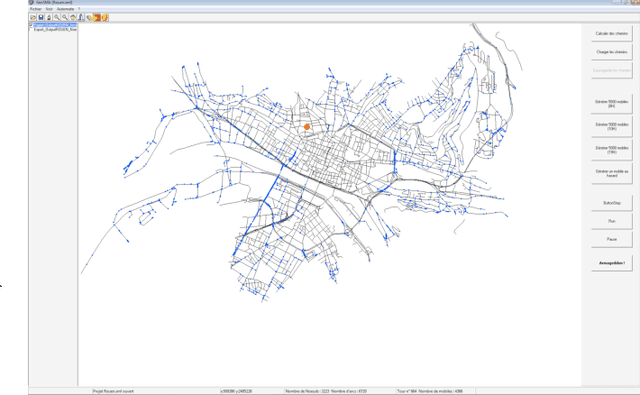
Task: Click the layer add icon with yellow plus
Action: [89, 17]
